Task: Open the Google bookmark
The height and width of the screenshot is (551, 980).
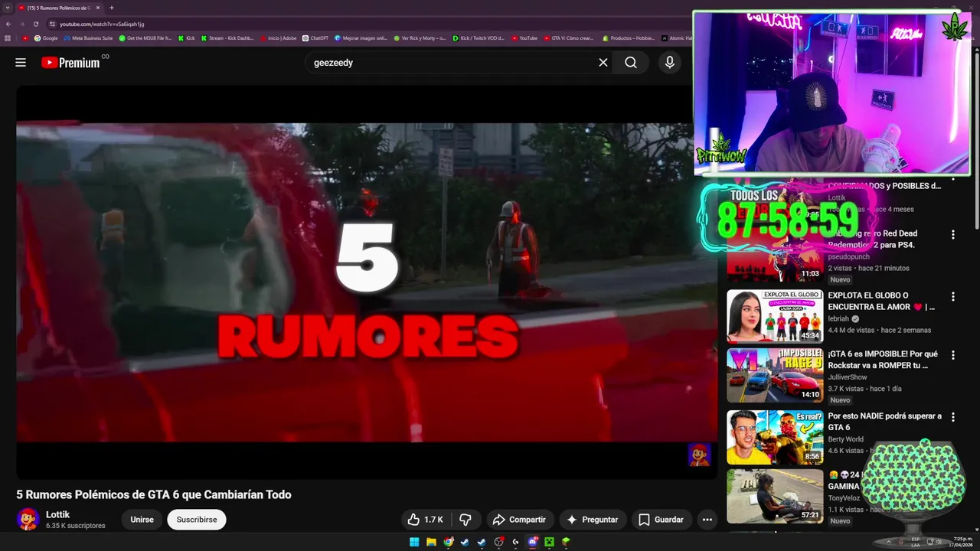Action: click(x=46, y=37)
